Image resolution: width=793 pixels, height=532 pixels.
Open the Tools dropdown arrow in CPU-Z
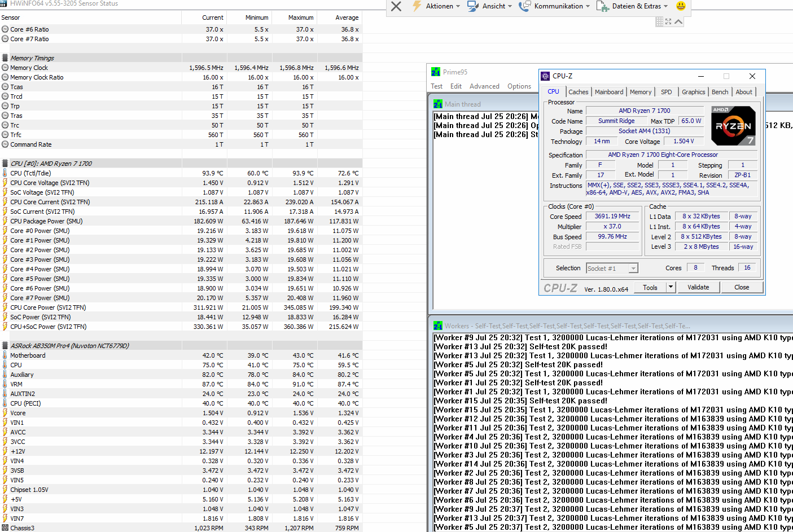(x=671, y=287)
